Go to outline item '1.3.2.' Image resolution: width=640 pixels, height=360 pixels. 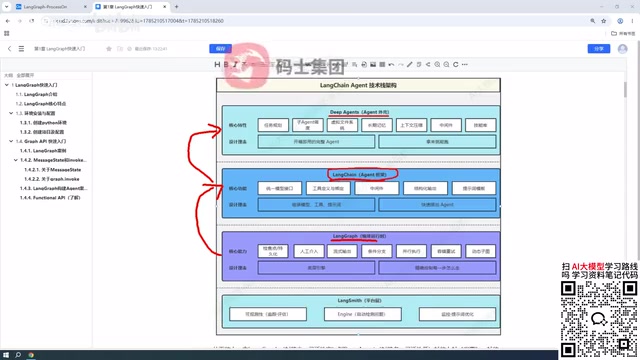click(x=42, y=132)
